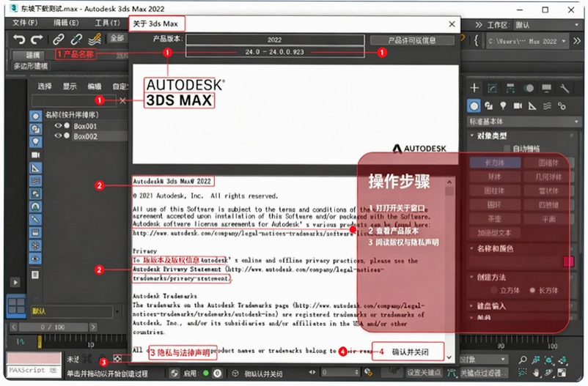
Task: Open the 文件(F) menu
Action: coord(25,23)
